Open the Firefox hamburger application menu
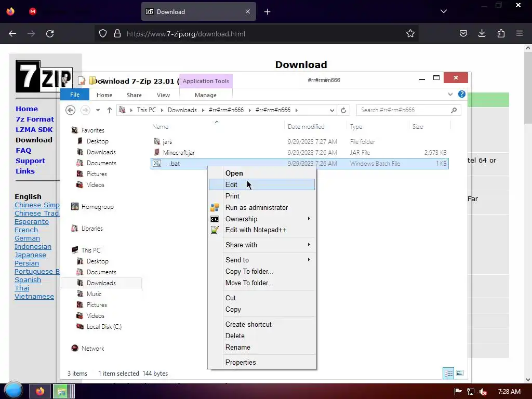The image size is (532, 399). click(x=520, y=34)
